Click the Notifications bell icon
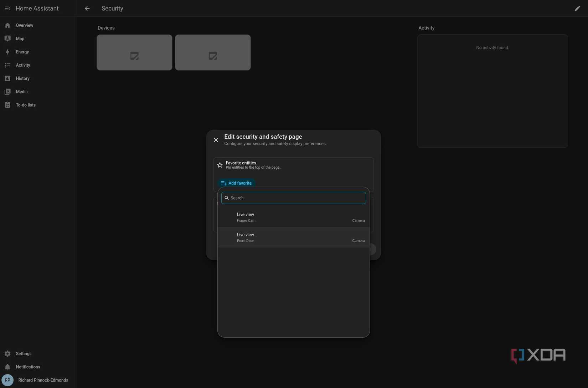Viewport: 588px width, 388px height. 7,367
